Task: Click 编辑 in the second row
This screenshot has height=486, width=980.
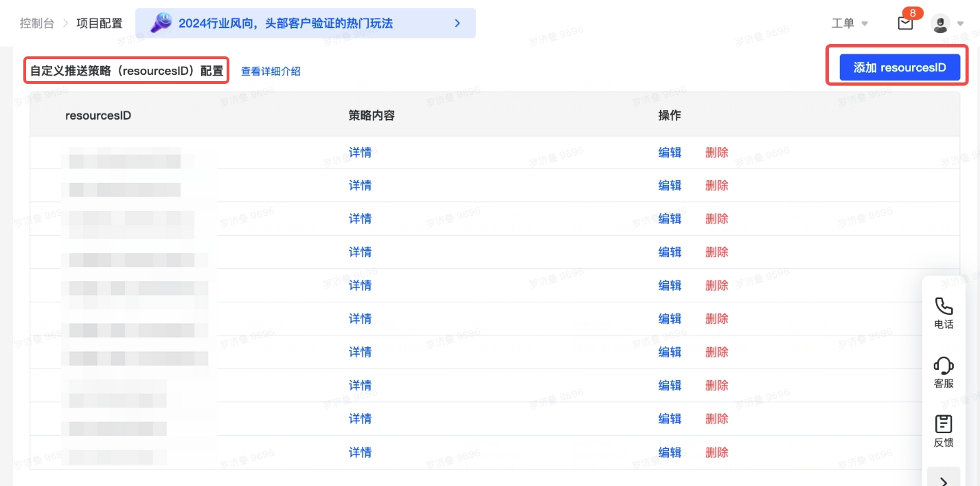Action: pyautogui.click(x=670, y=186)
